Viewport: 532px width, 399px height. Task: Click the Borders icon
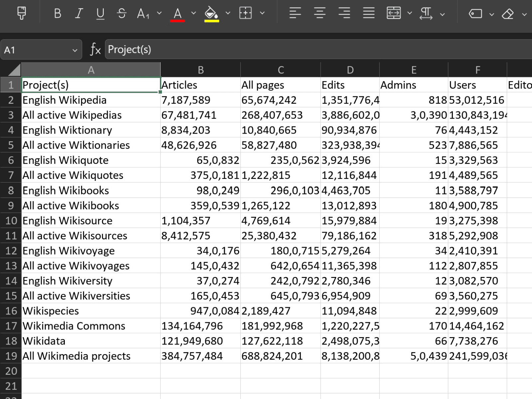coord(245,13)
